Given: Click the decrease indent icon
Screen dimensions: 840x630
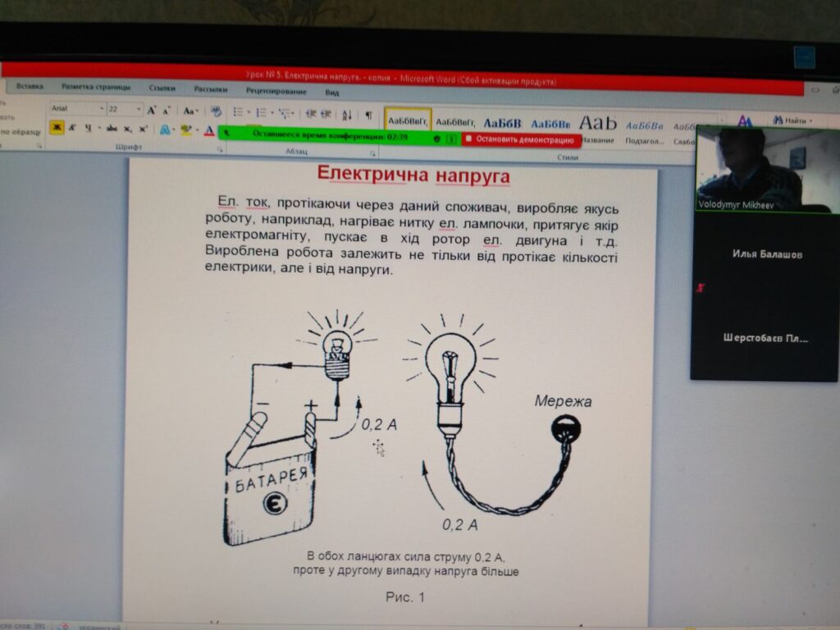Looking at the screenshot, I should [x=310, y=113].
